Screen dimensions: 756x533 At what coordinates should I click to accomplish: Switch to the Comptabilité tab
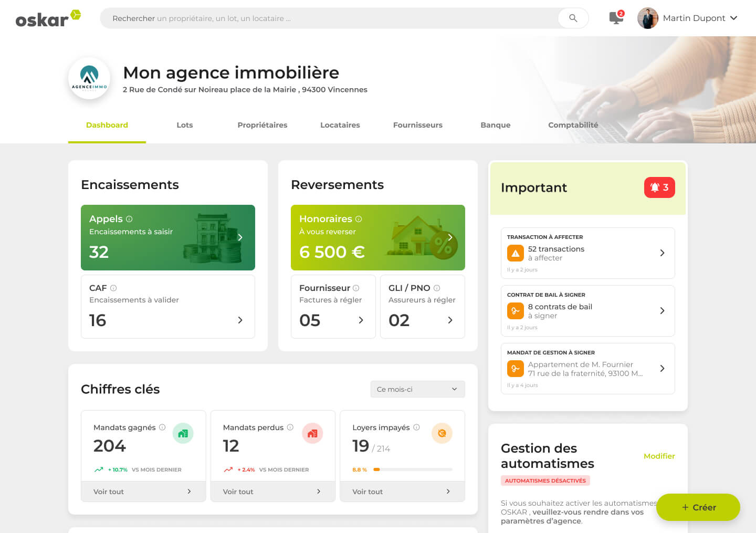[573, 125]
